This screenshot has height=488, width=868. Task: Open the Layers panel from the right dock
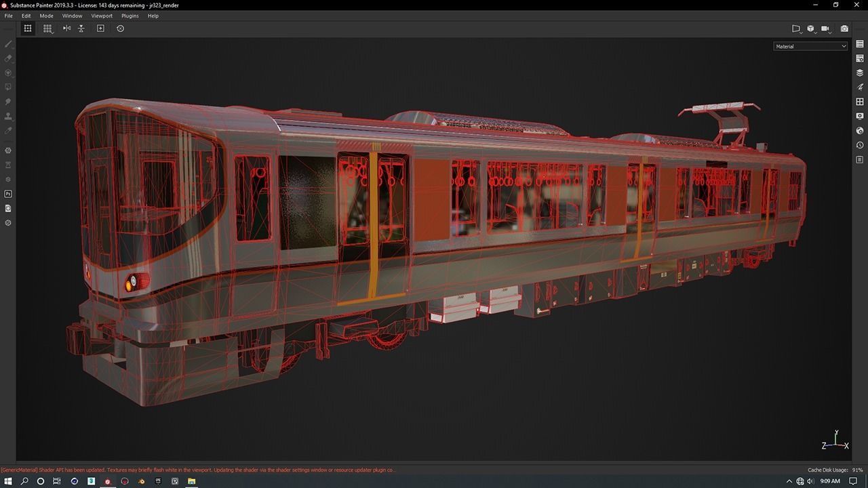860,73
